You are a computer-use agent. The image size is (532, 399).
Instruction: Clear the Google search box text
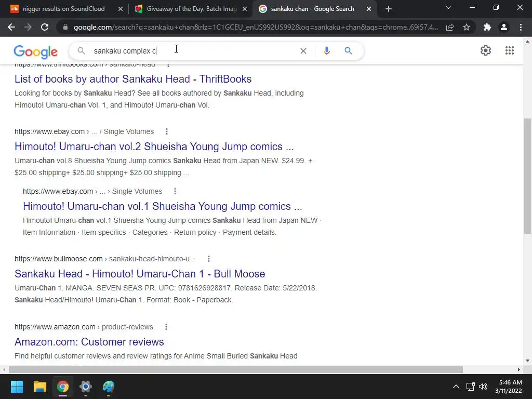pos(303,51)
